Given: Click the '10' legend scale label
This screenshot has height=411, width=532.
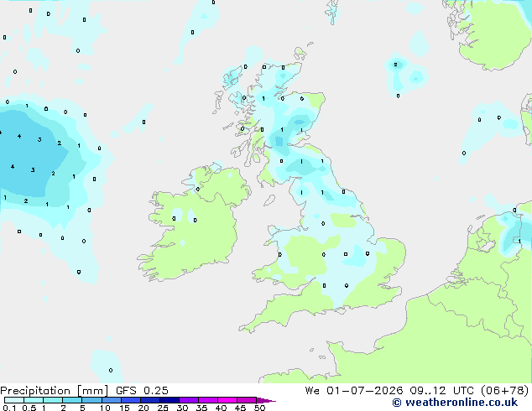Looking at the screenshot, I should click(x=105, y=408).
